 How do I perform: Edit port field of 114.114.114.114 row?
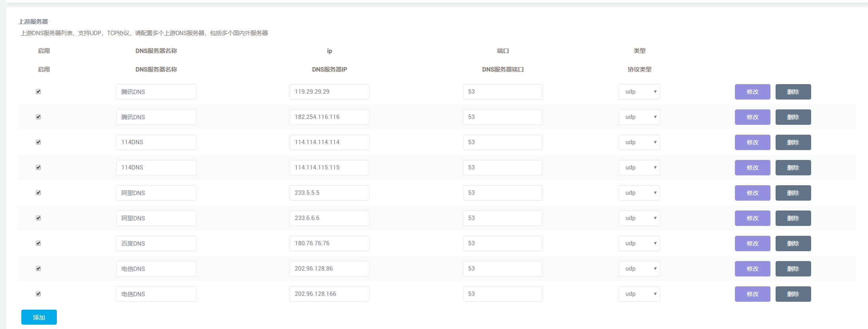click(x=503, y=142)
